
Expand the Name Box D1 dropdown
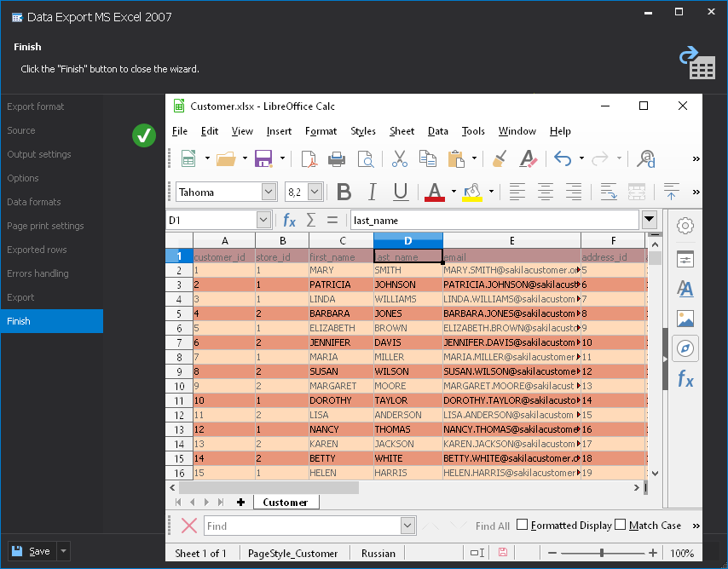pyautogui.click(x=263, y=220)
